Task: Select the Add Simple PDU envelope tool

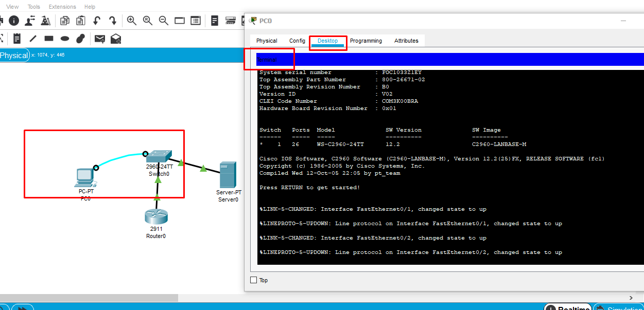Action: [x=99, y=38]
